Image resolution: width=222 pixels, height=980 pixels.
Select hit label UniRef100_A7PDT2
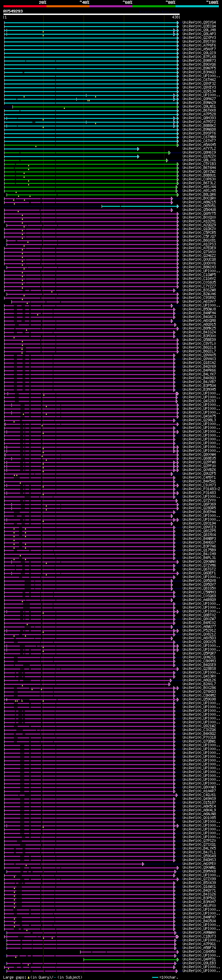click(199, 122)
